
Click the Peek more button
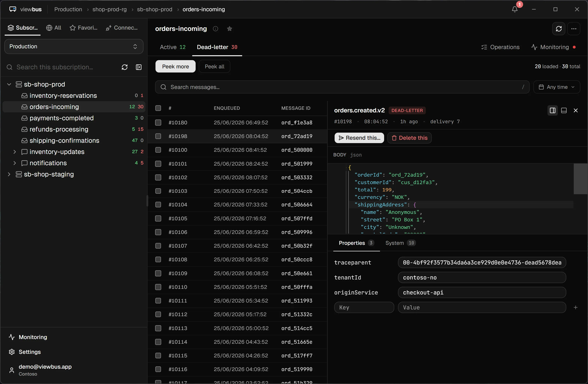[175, 66]
